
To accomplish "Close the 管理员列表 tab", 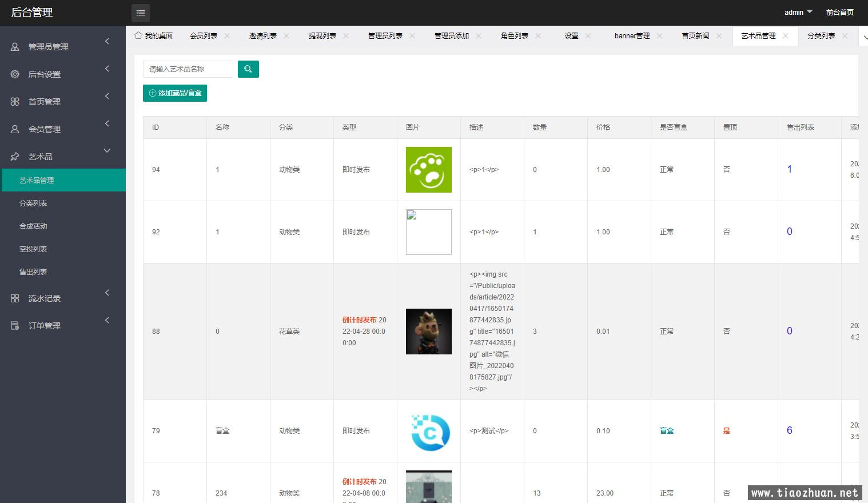I will click(412, 35).
